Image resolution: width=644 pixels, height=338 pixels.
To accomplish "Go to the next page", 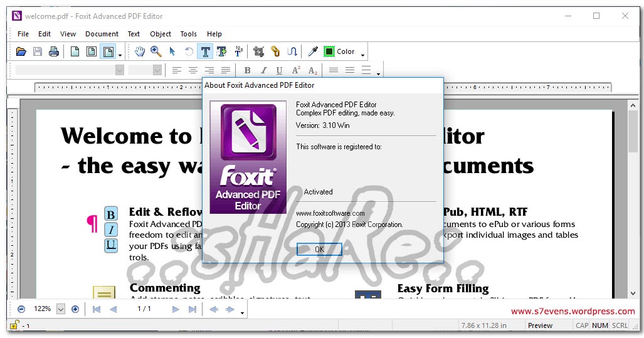I will tap(176, 309).
